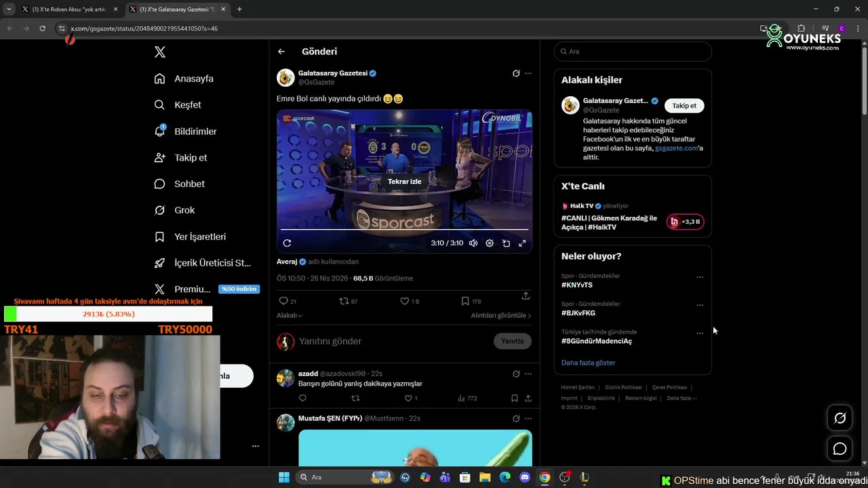
Task: Expand the Alakalı sort dropdown
Action: click(290, 316)
